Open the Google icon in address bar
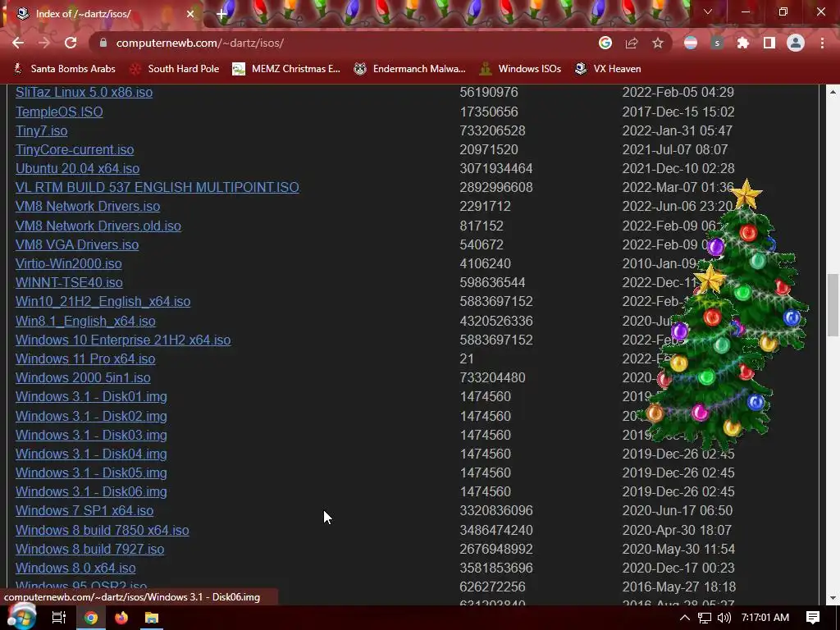The image size is (840, 630). 605,43
